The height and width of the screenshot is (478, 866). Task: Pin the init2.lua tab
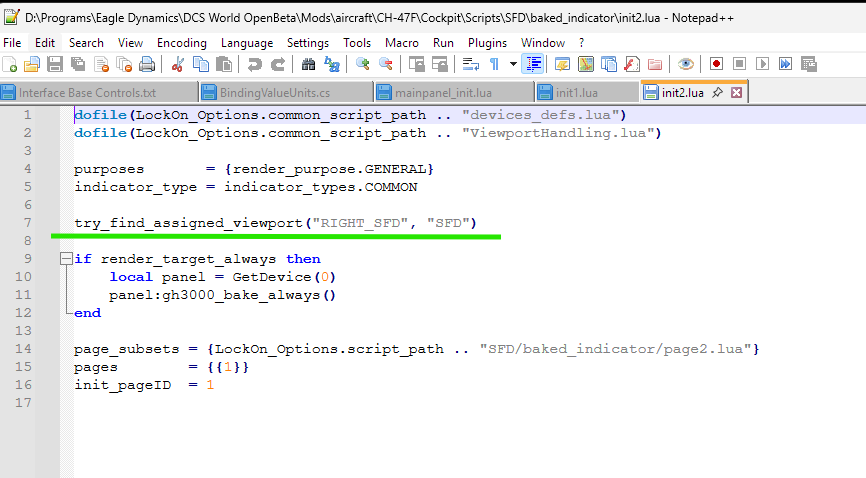pyautogui.click(x=717, y=92)
